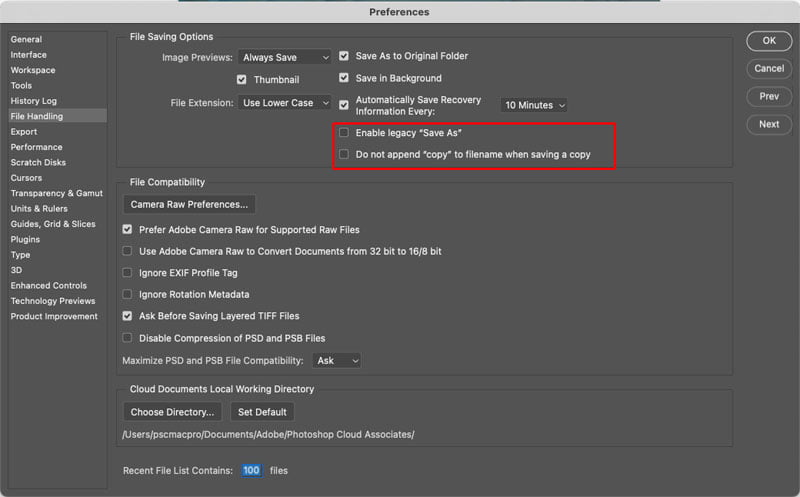The height and width of the screenshot is (497, 800).
Task: Uncheck Ask Before Saving Layered TIFF Files
Action: pos(127,316)
